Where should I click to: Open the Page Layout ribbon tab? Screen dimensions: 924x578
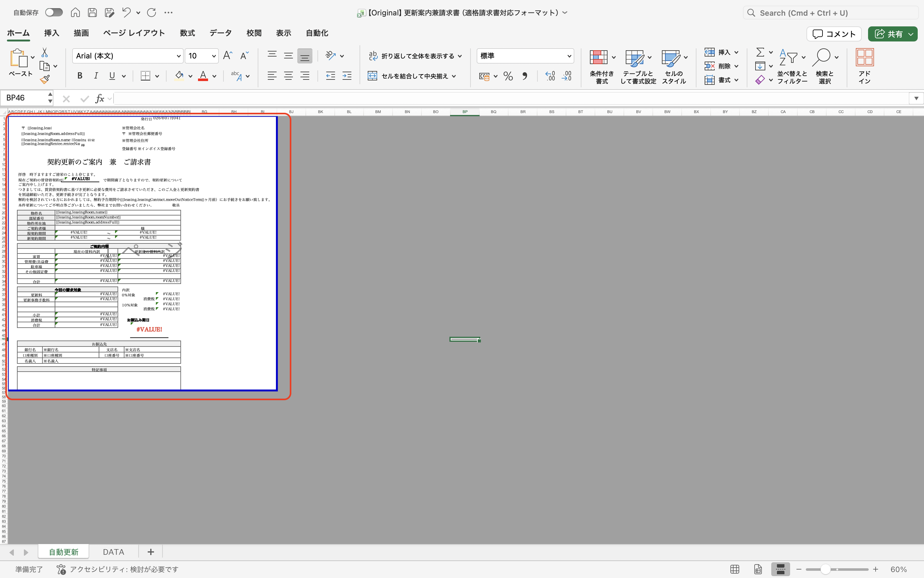click(134, 33)
